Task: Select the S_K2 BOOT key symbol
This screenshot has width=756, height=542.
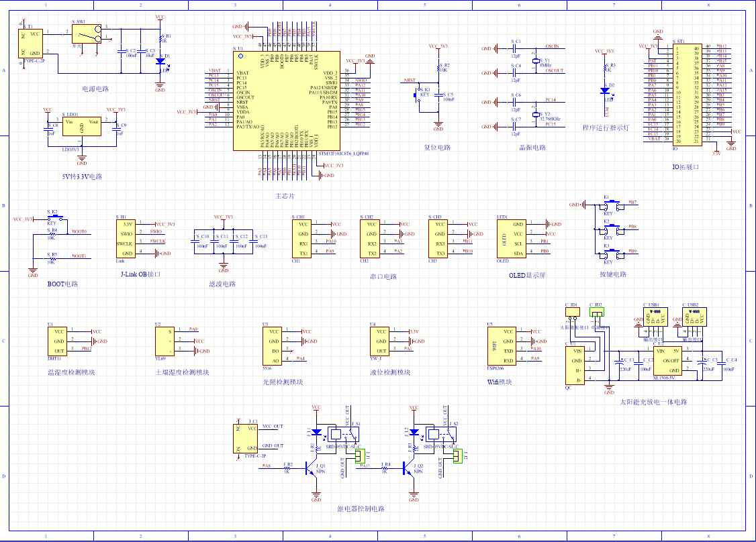Action: click(x=55, y=217)
